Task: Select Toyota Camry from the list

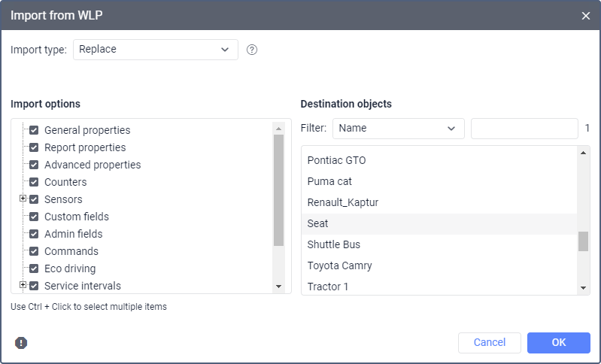Action: click(339, 265)
